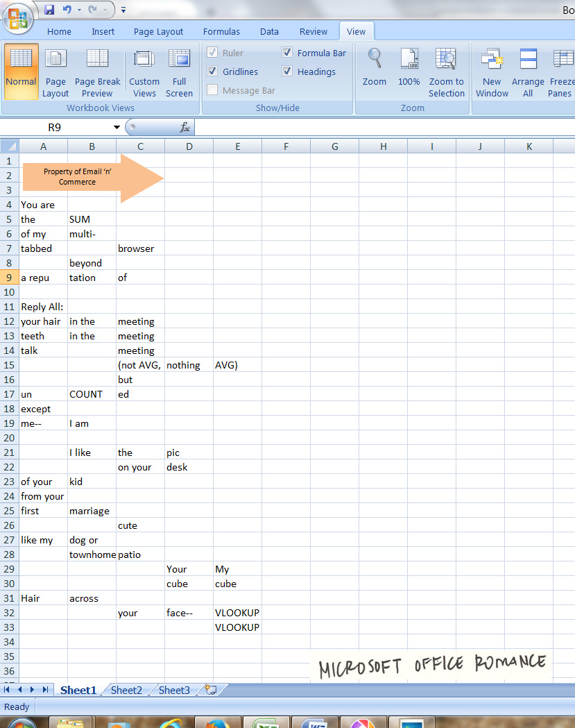This screenshot has width=575, height=728.
Task: Expand the Name Box dropdown
Action: tap(117, 128)
